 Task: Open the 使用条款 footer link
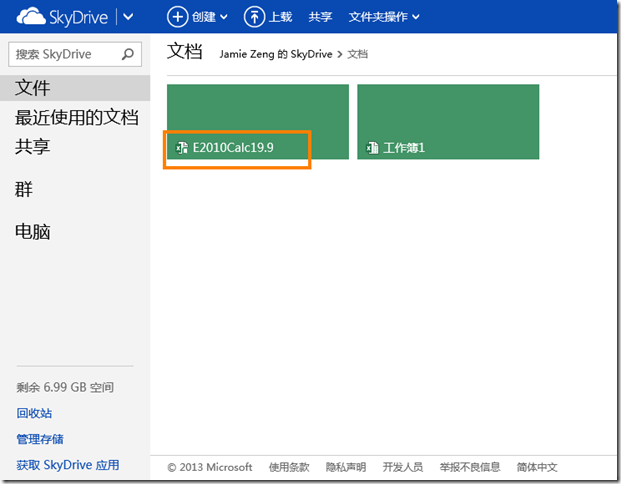coord(289,467)
